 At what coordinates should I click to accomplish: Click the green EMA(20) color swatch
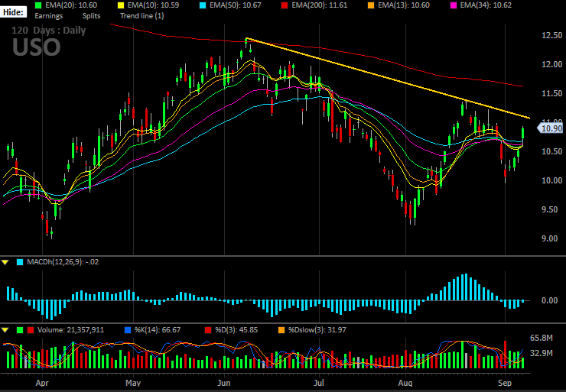[38, 5]
